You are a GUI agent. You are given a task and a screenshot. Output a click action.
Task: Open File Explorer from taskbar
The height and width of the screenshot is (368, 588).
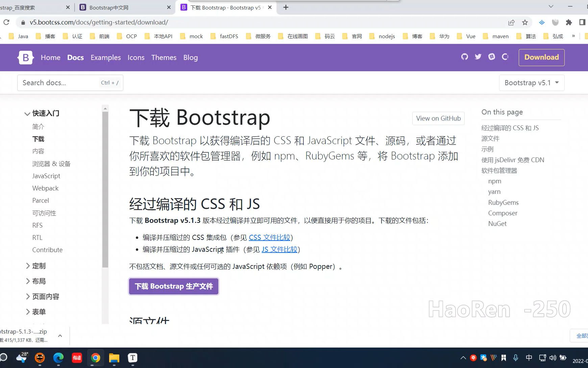click(114, 358)
